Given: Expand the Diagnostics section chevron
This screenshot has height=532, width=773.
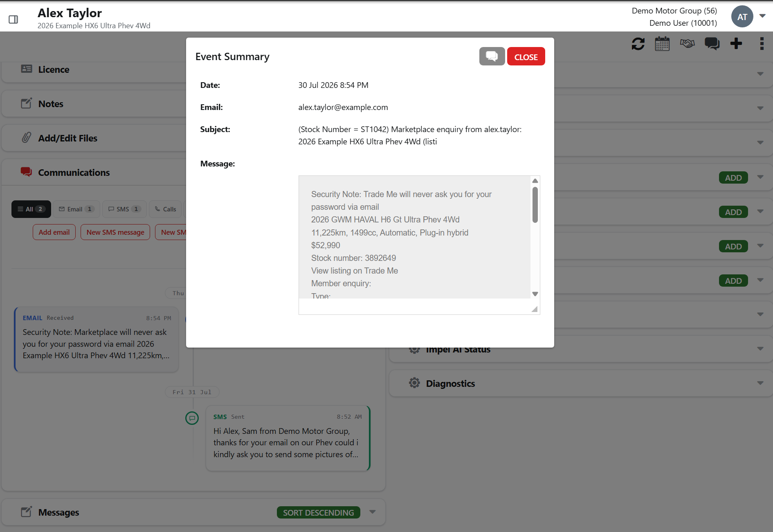Looking at the screenshot, I should [x=760, y=383].
